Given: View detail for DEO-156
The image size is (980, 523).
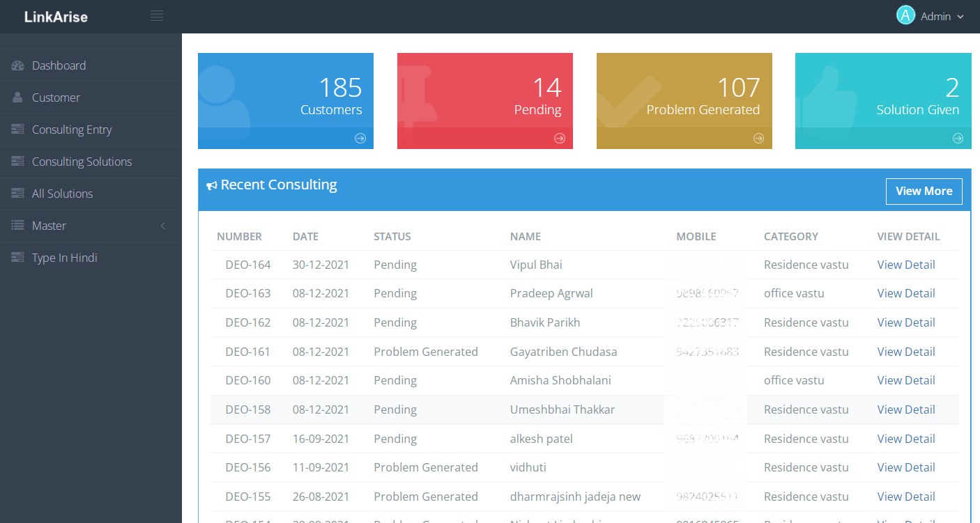Looking at the screenshot, I should pos(906,467).
